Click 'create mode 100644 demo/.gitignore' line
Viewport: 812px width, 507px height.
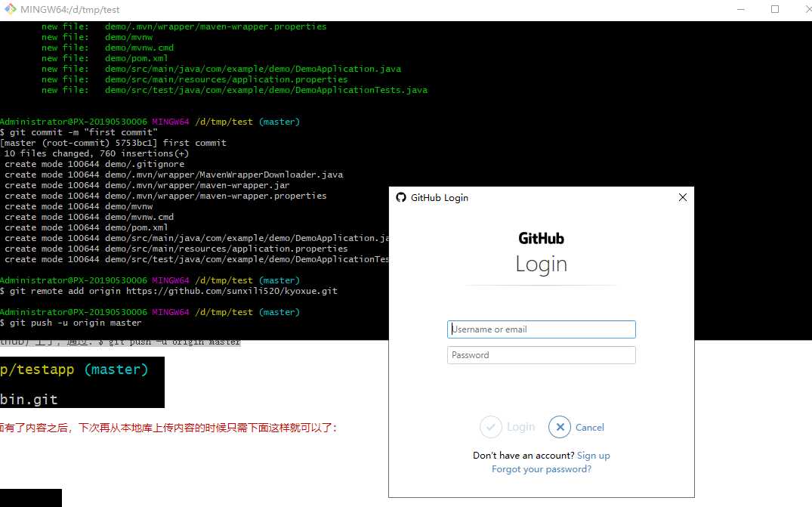tap(94, 164)
